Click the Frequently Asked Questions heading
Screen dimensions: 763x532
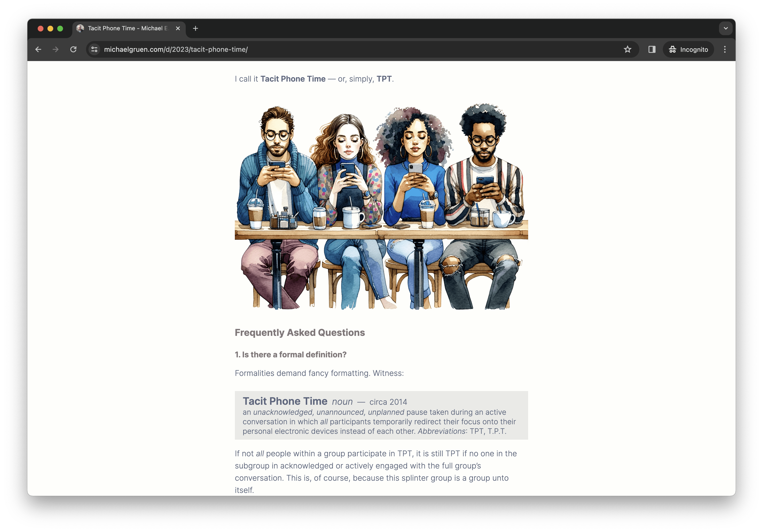point(300,332)
